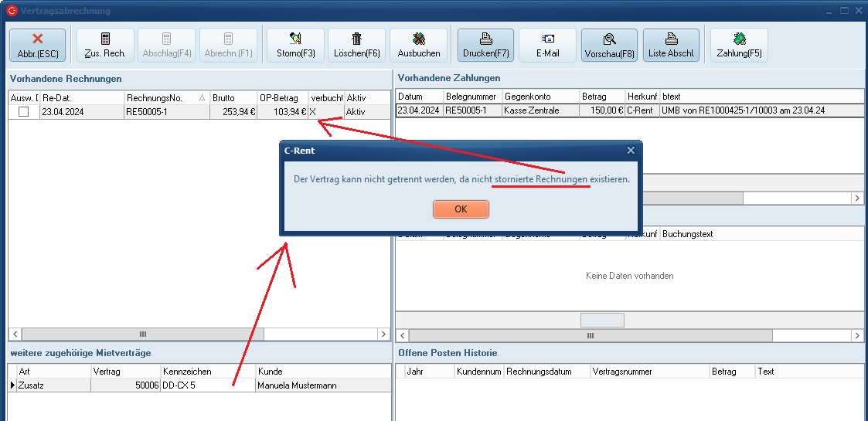Select the Kasse Zentrale payment row

coord(540,110)
